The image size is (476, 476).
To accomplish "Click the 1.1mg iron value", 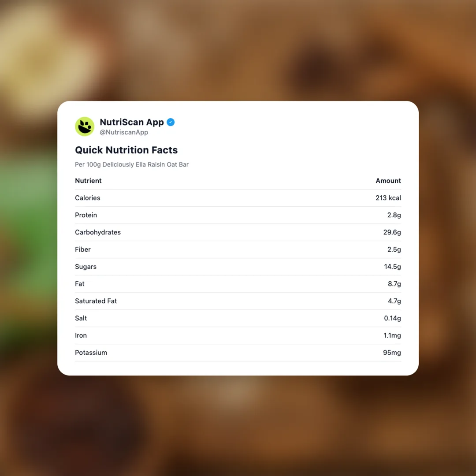I will coord(392,335).
